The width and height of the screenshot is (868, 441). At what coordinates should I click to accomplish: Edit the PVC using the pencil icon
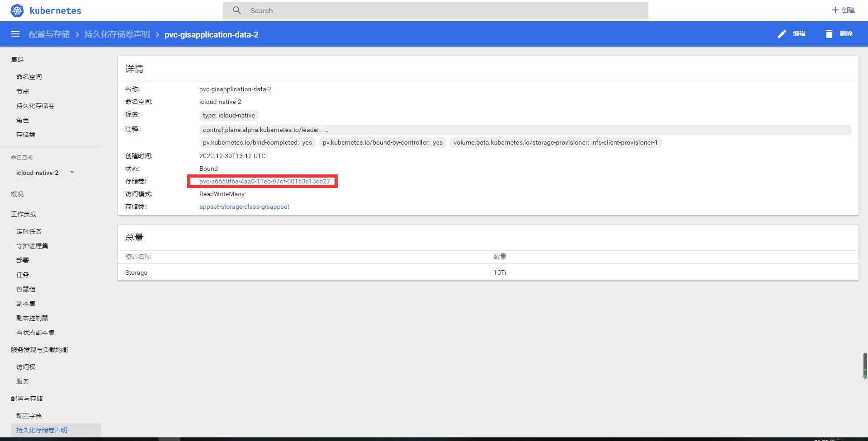[x=783, y=33]
